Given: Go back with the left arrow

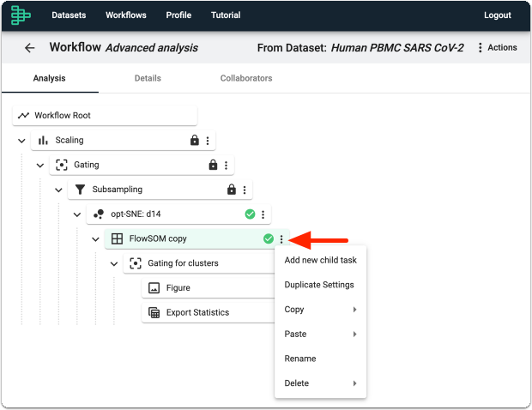Looking at the screenshot, I should [30, 48].
